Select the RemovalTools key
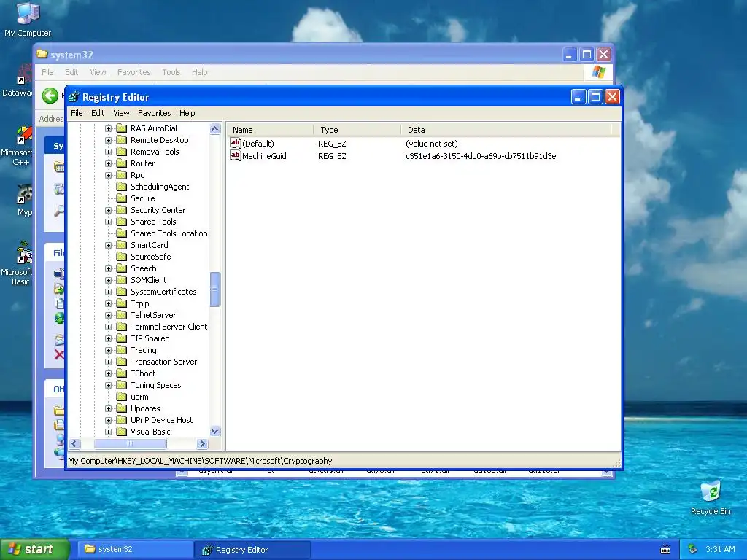This screenshot has height=560, width=747. point(155,152)
